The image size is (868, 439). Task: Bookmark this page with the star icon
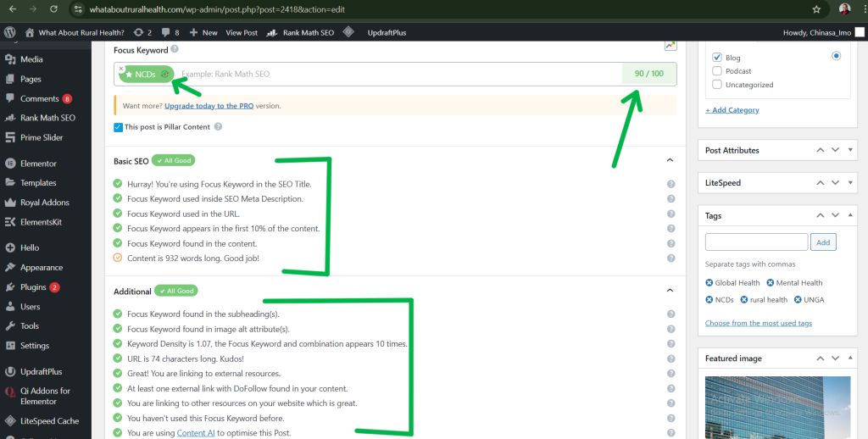(816, 9)
